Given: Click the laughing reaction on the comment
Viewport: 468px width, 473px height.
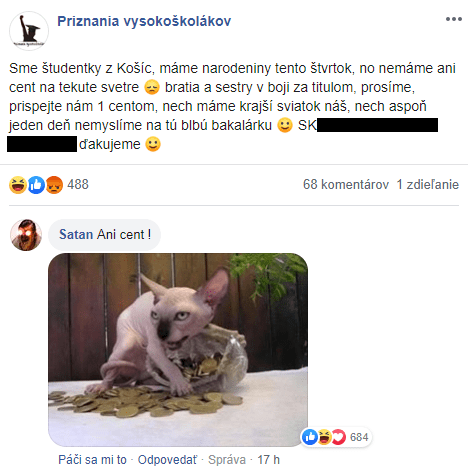Looking at the screenshot, I should [324, 437].
